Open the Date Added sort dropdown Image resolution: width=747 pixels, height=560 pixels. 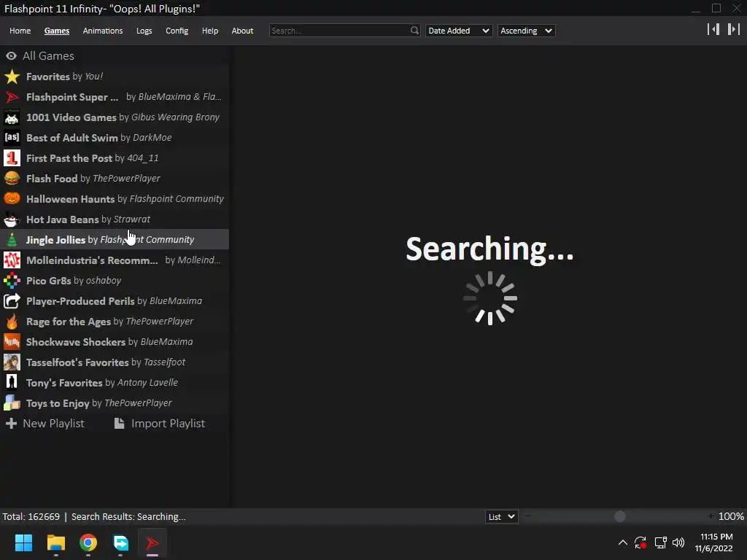[458, 31]
